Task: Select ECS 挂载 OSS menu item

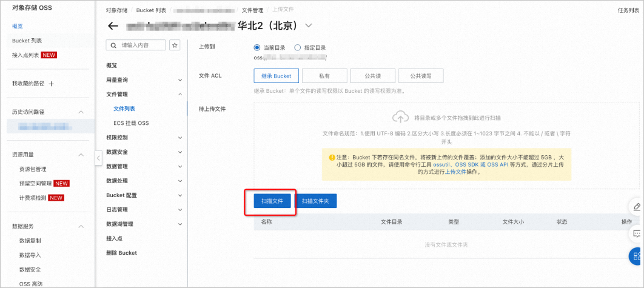Action: click(x=131, y=123)
